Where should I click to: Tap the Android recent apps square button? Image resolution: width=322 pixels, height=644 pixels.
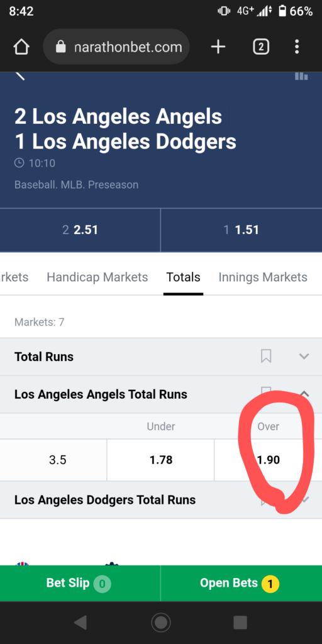(240, 623)
